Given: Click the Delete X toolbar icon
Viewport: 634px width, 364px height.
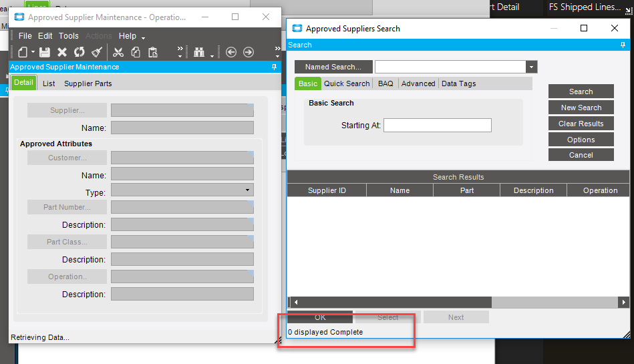Looking at the screenshot, I should coord(62,52).
